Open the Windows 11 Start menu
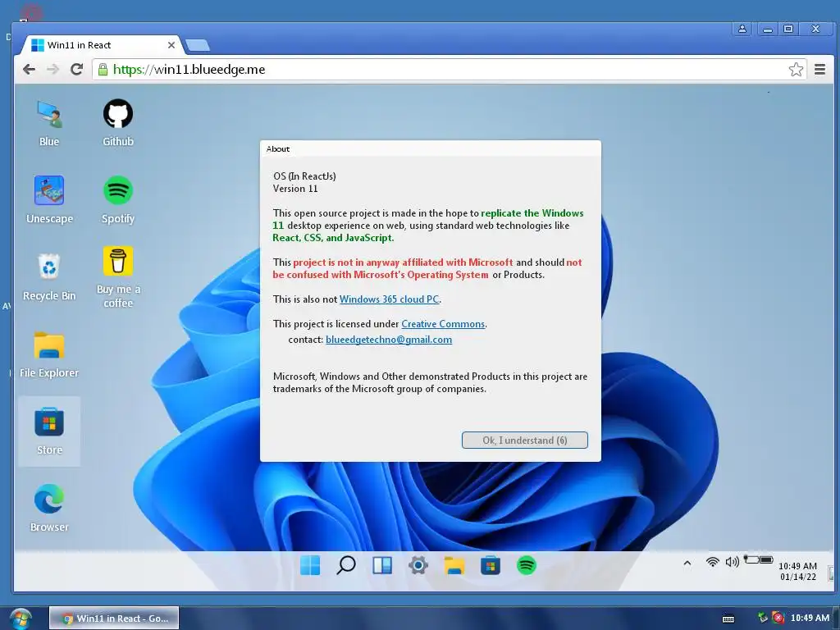 310,565
